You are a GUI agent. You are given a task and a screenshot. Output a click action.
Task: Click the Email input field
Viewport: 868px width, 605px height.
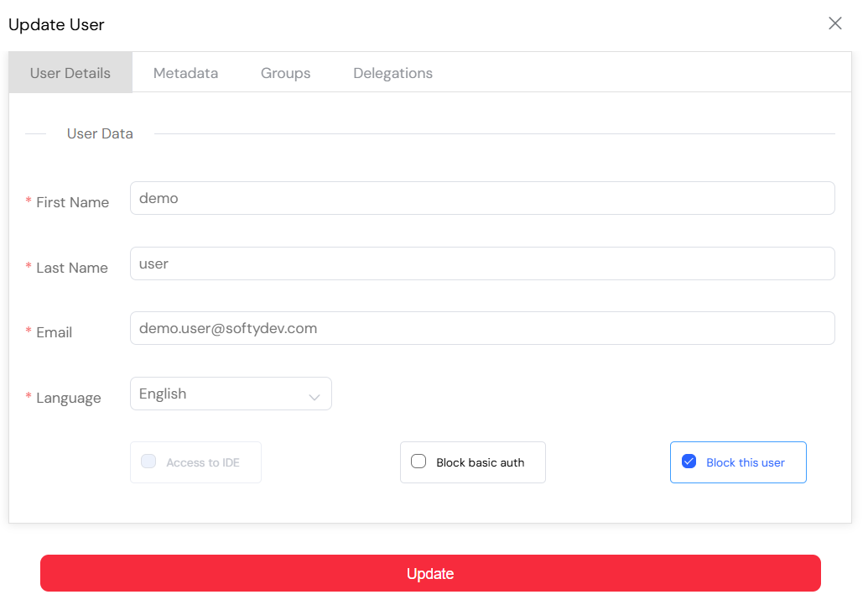[482, 329]
